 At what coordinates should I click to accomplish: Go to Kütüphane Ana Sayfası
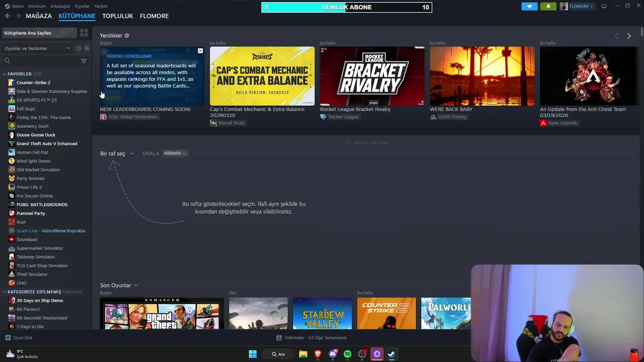coord(39,33)
